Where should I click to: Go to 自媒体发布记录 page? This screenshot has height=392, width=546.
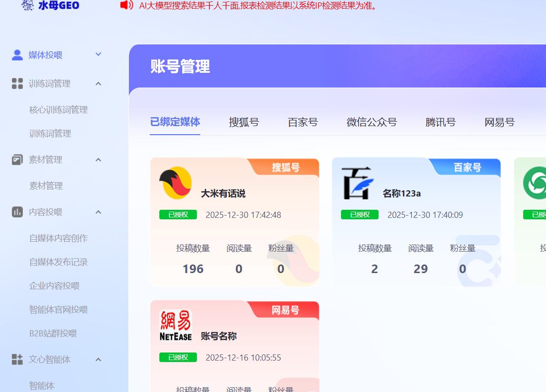[x=58, y=262]
